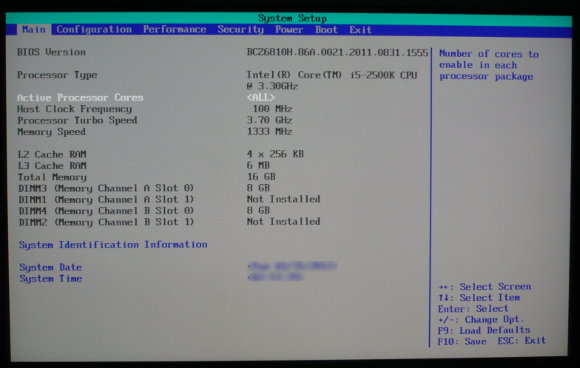Select the System Time label
Viewport: 580px width, 368px height.
[x=51, y=278]
